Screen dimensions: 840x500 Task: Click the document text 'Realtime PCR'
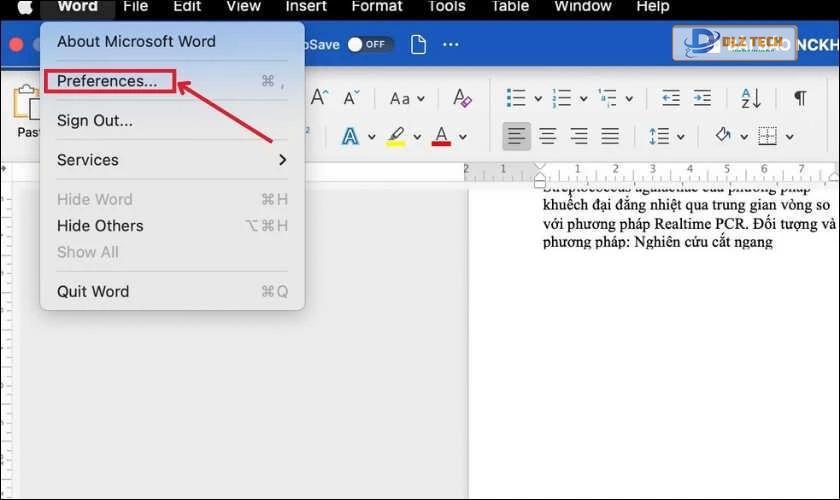tap(700, 223)
